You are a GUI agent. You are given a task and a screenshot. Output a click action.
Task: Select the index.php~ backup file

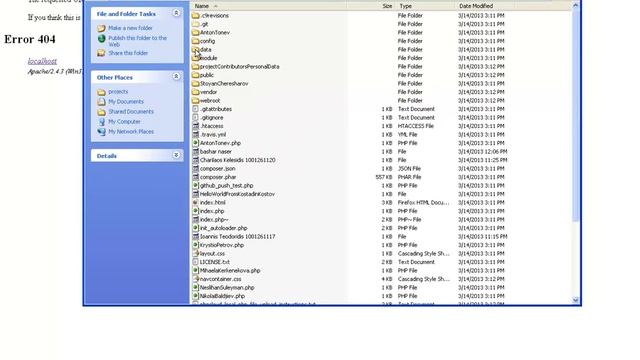pos(214,220)
